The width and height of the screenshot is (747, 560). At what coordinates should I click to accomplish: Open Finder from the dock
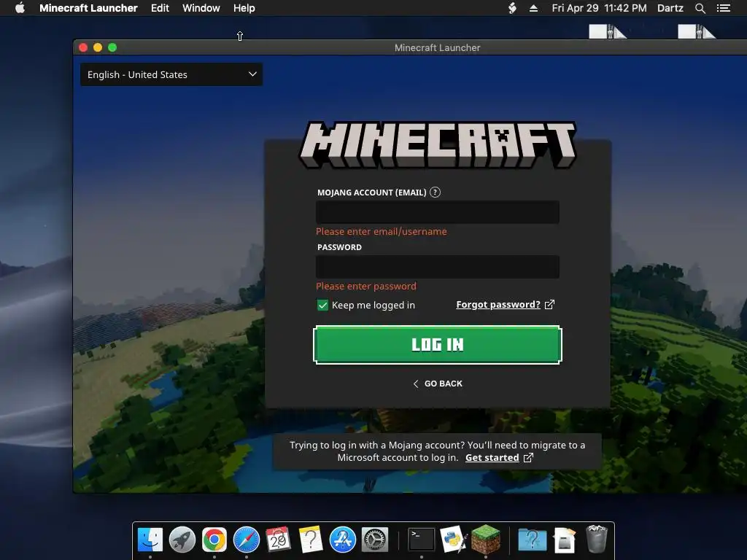150,540
